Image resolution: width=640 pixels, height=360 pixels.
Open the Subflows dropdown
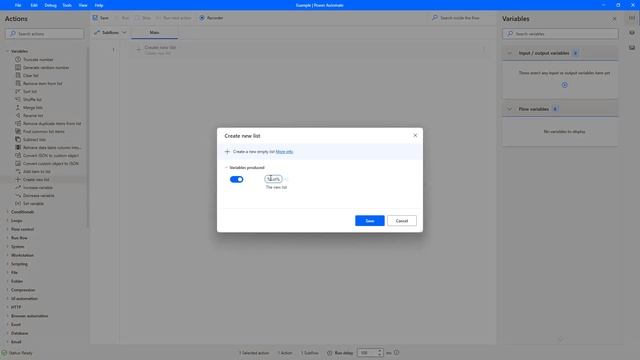coord(110,32)
